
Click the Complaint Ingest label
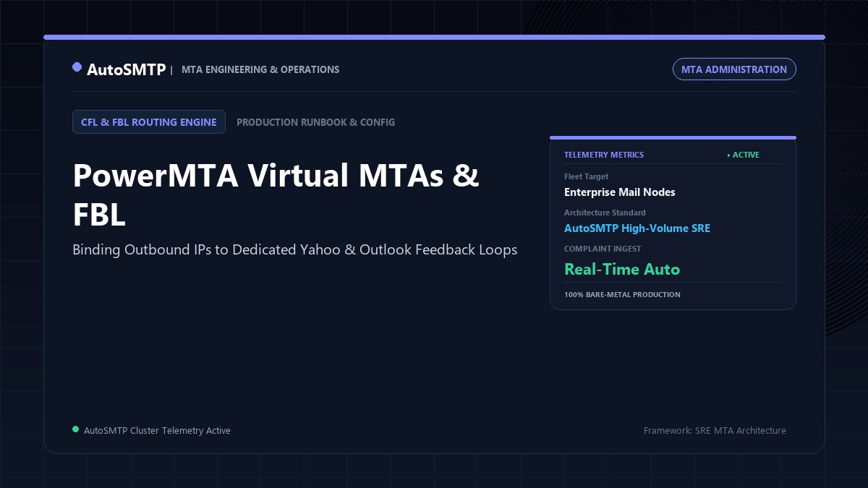[x=603, y=249]
